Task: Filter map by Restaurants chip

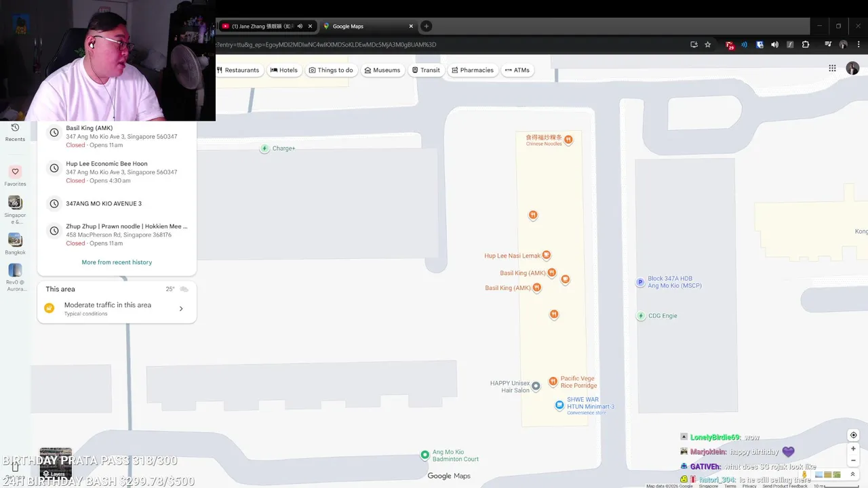Action: (238, 70)
